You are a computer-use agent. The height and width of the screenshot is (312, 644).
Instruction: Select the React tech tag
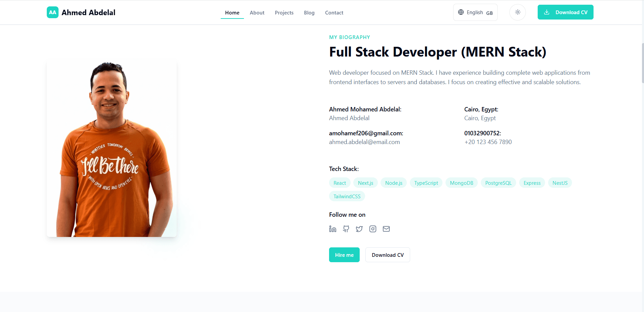click(x=340, y=183)
